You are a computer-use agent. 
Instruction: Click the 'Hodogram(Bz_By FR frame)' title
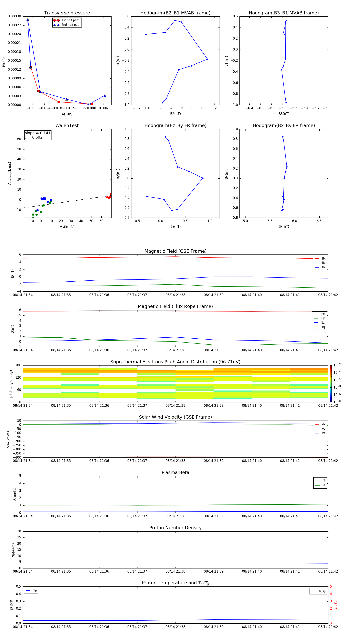point(175,125)
